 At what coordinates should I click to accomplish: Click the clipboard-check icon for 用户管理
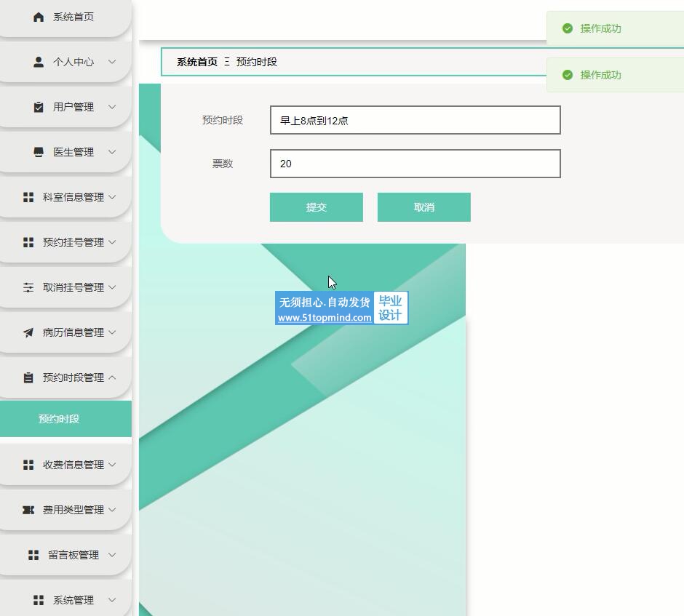click(x=39, y=107)
